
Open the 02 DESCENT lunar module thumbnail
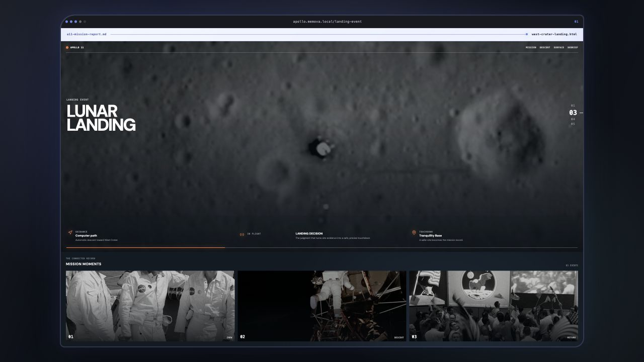tap(322, 306)
